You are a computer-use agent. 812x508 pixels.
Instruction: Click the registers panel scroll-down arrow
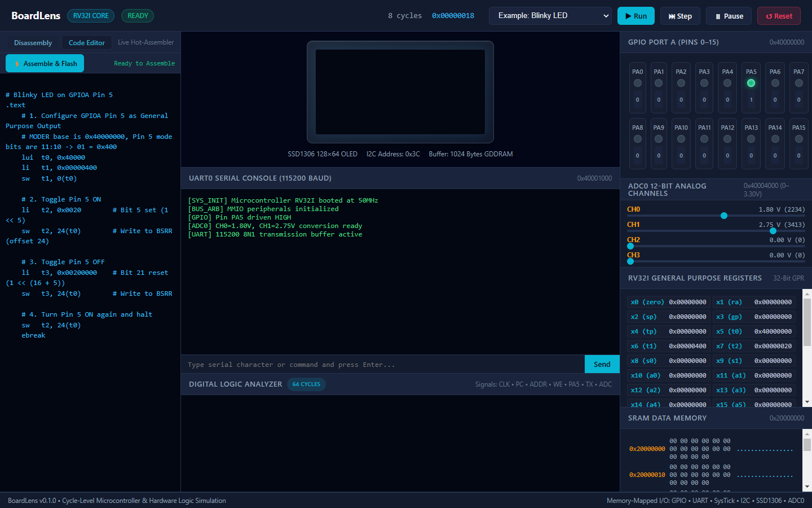(x=807, y=402)
